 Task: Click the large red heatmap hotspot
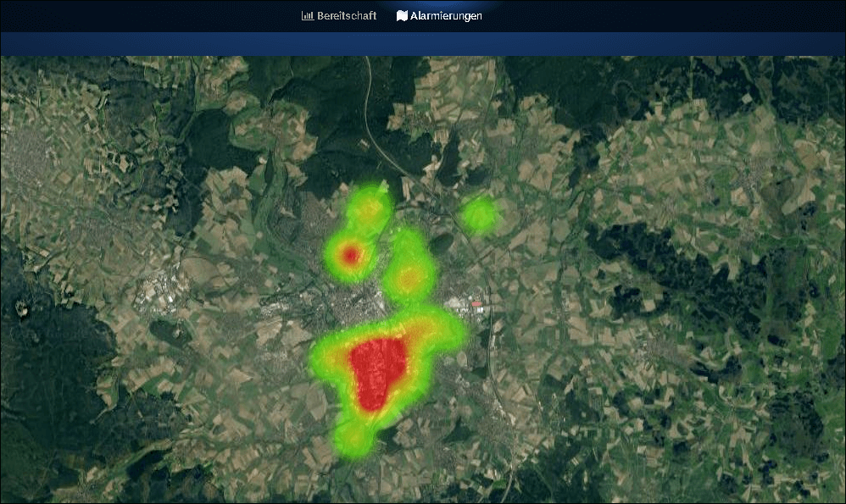coord(378,373)
